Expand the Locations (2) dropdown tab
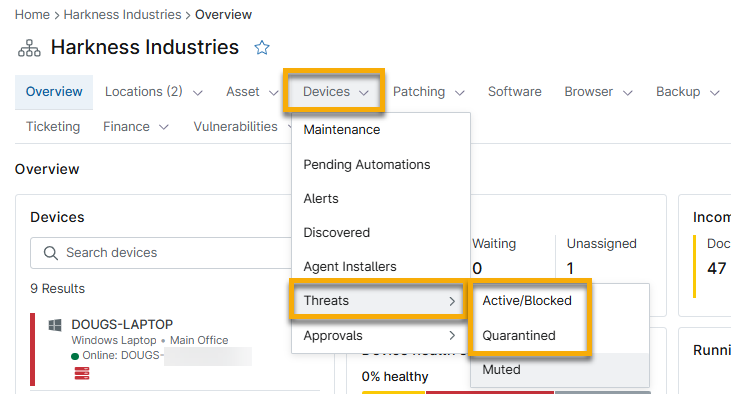This screenshot has height=394, width=731. coord(153,92)
